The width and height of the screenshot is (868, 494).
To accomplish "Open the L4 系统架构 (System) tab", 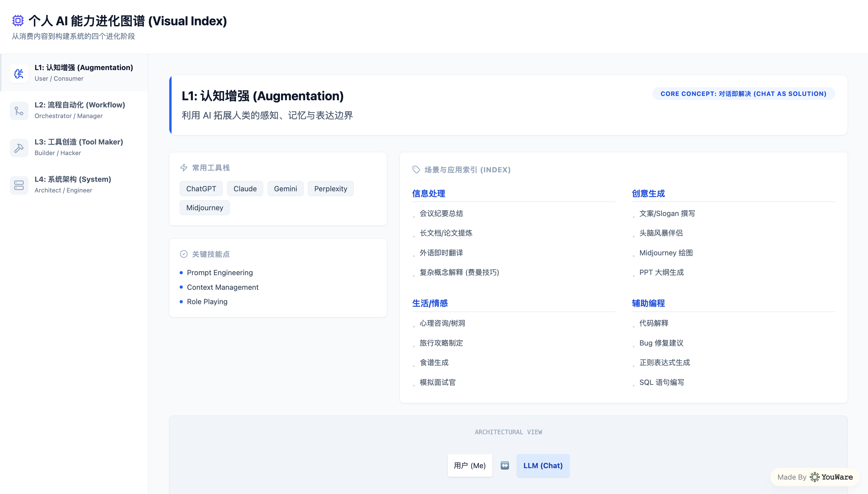I will click(73, 184).
